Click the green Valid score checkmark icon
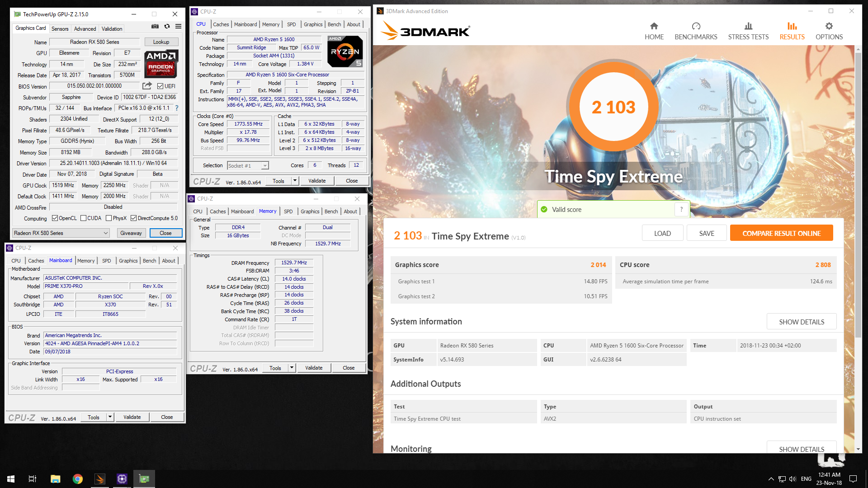868x488 pixels. coord(544,209)
